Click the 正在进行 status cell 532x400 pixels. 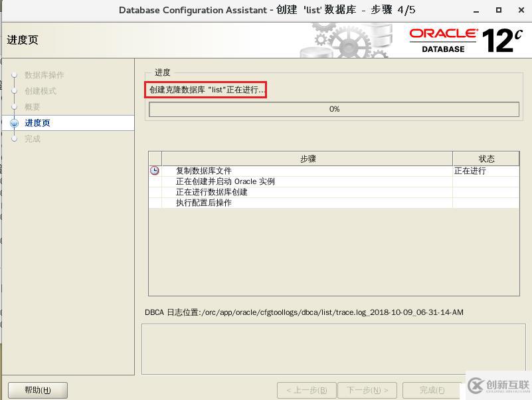[x=486, y=171]
